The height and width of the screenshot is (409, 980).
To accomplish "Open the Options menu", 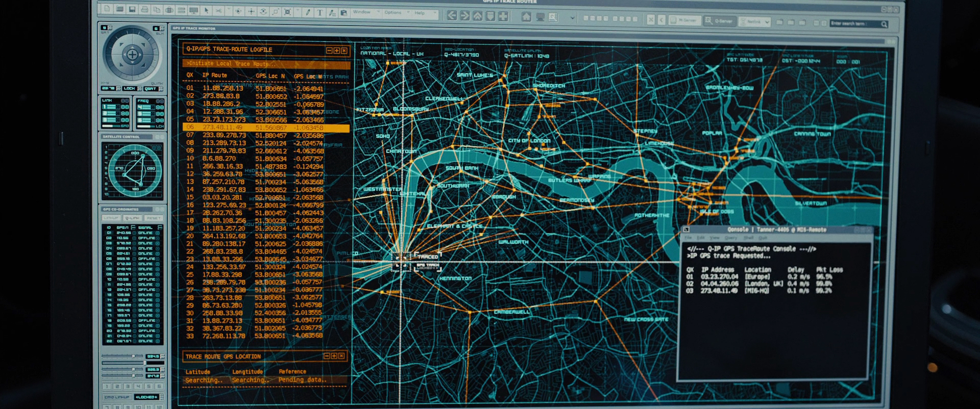I will pos(397,12).
